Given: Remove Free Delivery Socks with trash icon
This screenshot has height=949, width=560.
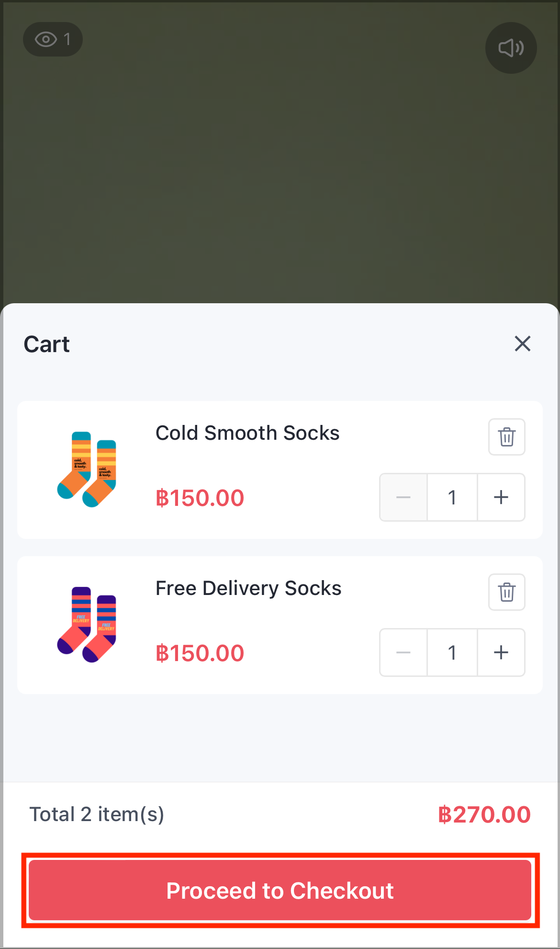Looking at the screenshot, I should (x=506, y=592).
